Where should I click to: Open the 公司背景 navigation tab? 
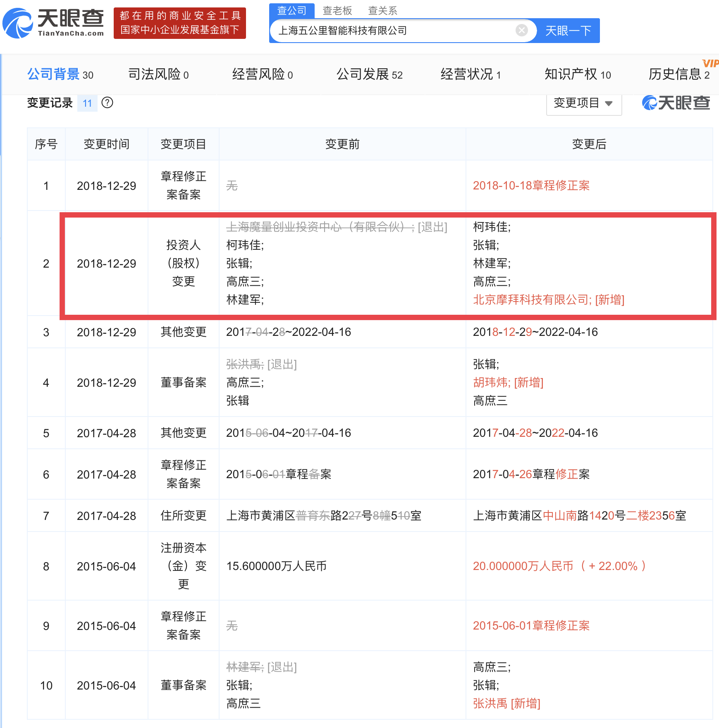click(x=60, y=74)
